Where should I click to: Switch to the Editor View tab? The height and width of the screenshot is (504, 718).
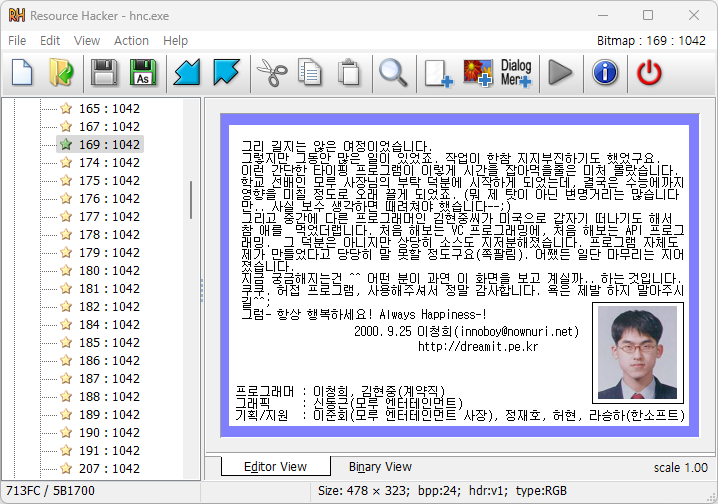[x=275, y=466]
